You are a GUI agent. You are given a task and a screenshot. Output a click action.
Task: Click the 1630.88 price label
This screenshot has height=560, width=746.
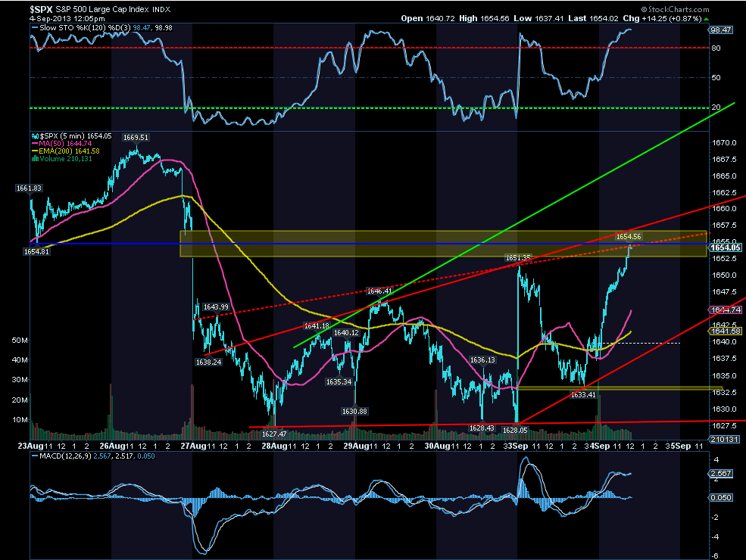coord(354,411)
